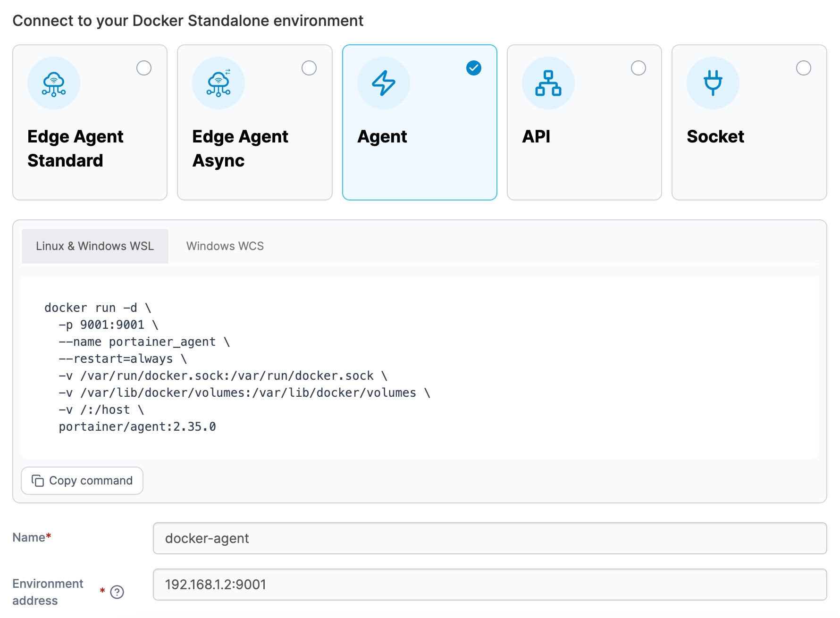Screen dimensions: 840x618
Task: Click the Edge Agent Standard cloud icon
Action: tap(54, 84)
